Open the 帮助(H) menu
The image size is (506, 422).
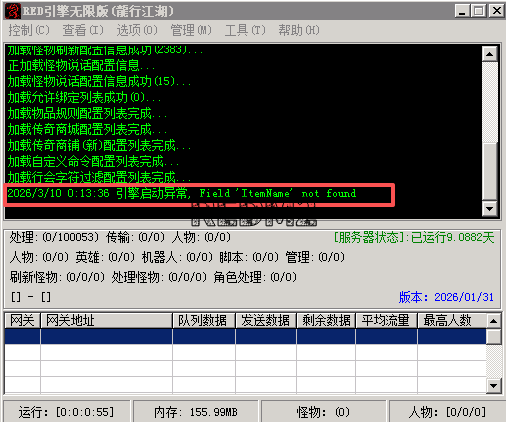(299, 30)
